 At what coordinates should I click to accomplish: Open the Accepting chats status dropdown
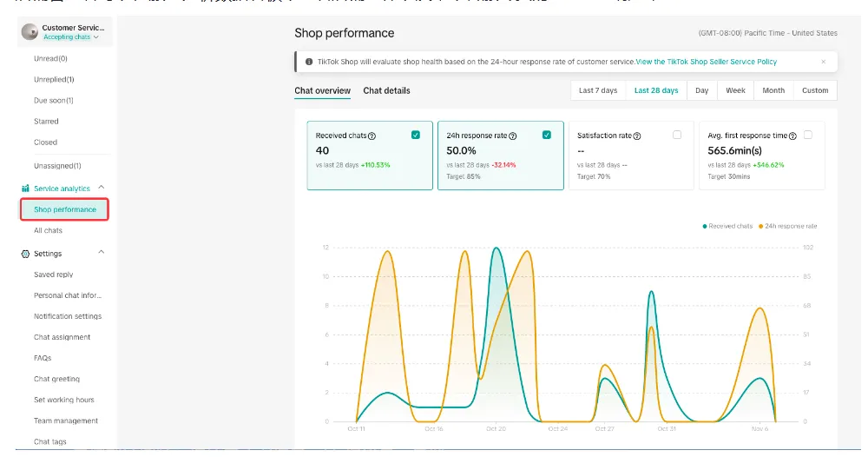(71, 37)
